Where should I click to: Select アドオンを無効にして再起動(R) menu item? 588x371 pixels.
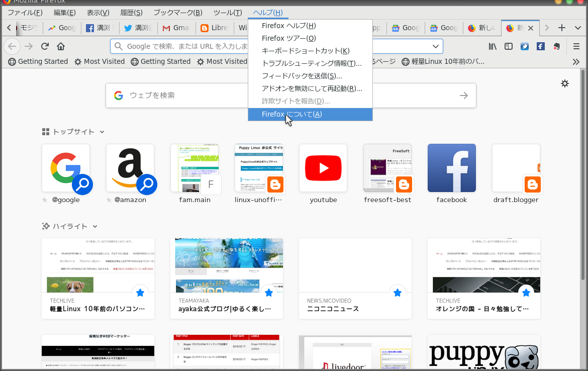tap(310, 89)
